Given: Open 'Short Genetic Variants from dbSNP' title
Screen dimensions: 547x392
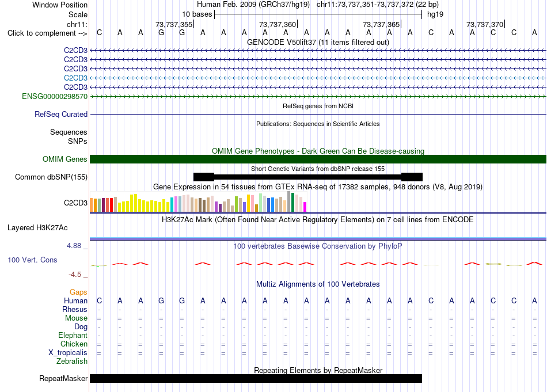Looking at the screenshot, I should (x=318, y=169).
